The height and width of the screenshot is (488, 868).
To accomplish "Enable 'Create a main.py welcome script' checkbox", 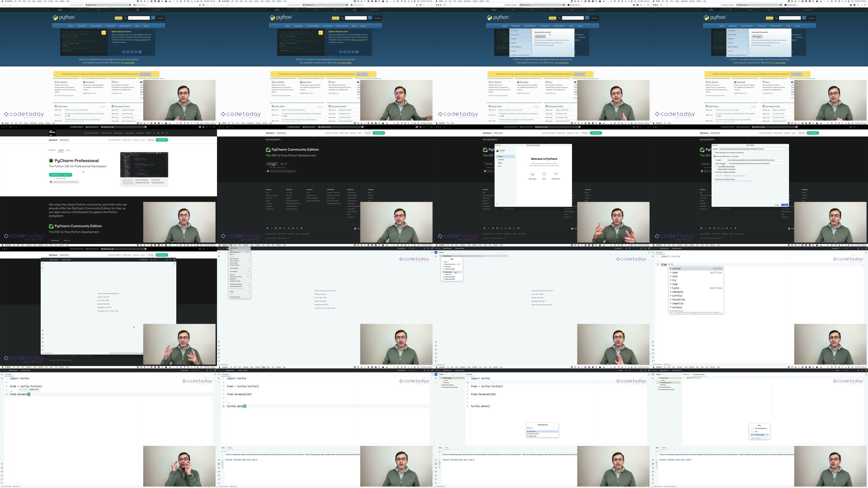I will click(714, 179).
